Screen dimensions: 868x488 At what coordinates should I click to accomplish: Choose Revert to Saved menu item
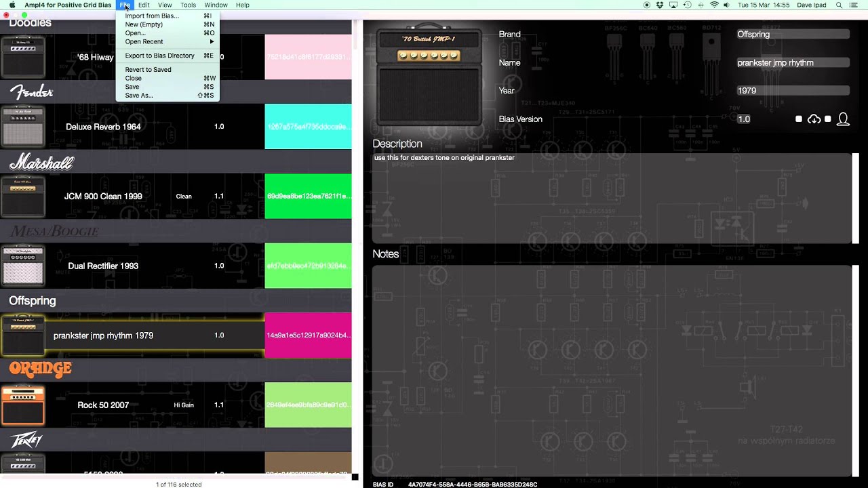(x=167, y=69)
